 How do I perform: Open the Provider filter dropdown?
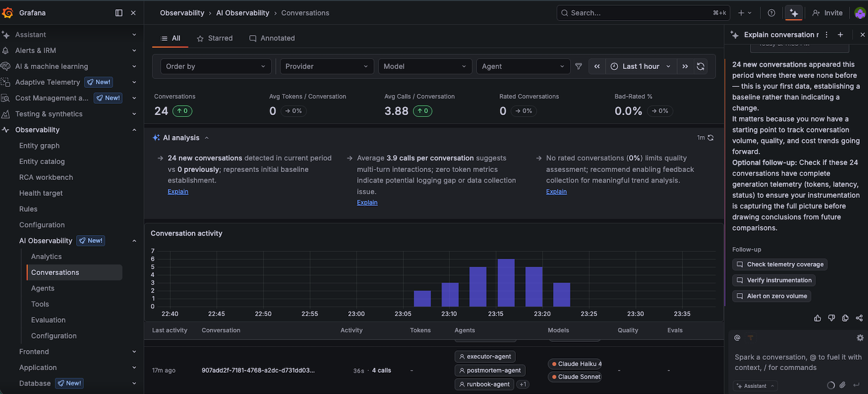click(x=326, y=66)
